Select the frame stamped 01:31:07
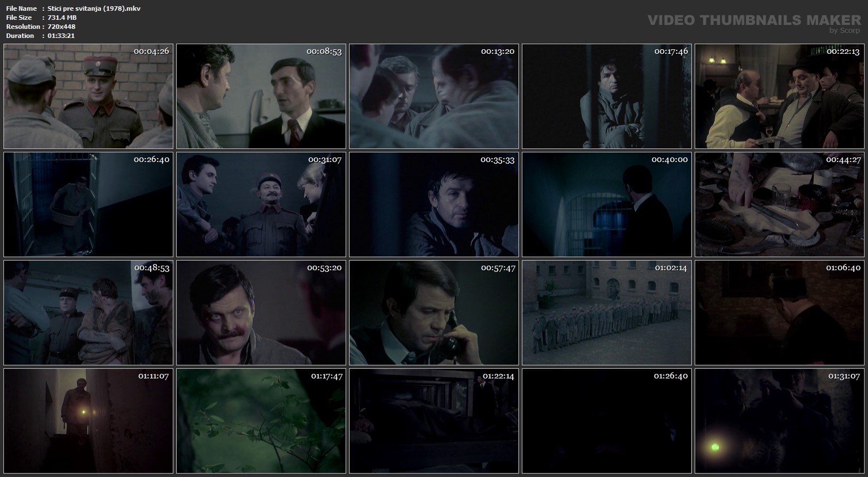 (780, 421)
